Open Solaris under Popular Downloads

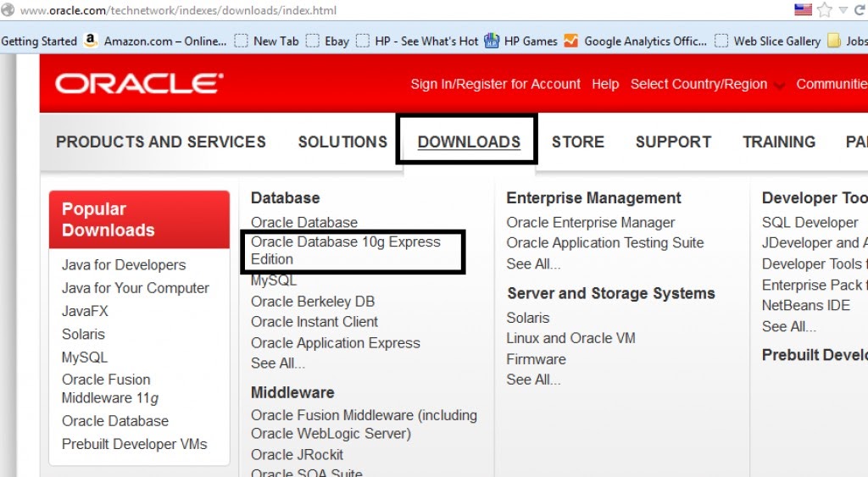[x=83, y=334]
